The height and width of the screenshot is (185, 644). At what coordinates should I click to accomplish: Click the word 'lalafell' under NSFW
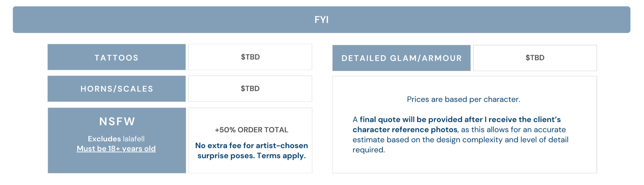coord(134,139)
